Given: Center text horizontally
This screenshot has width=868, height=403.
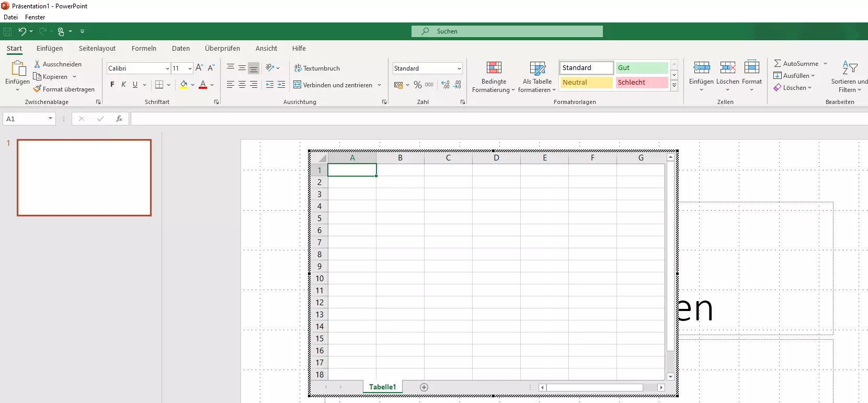Looking at the screenshot, I should click(x=242, y=85).
